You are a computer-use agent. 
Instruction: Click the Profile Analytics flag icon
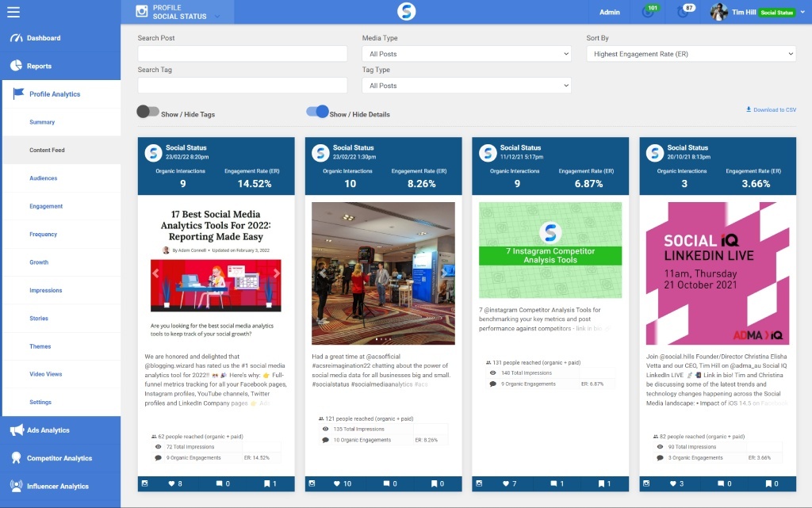[x=19, y=93]
